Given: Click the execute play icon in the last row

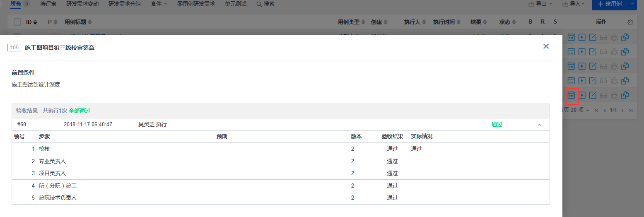Looking at the screenshot, I should click(582, 95).
